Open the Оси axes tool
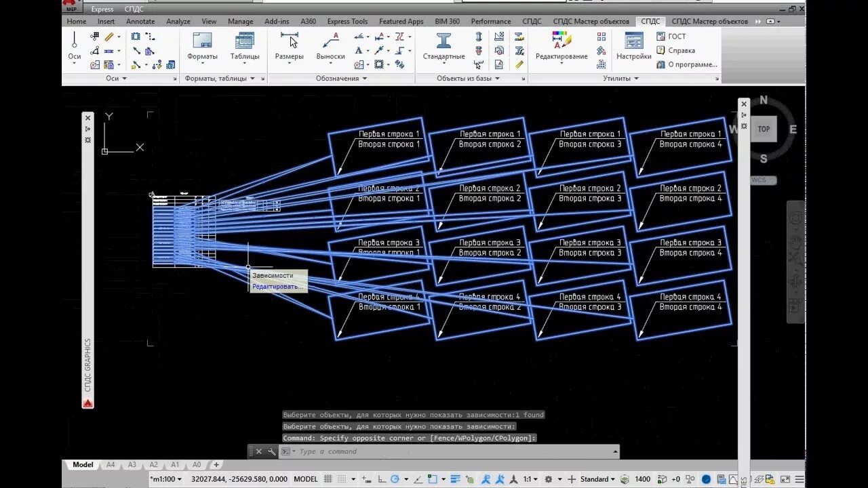The width and height of the screenshot is (868, 488). click(74, 46)
